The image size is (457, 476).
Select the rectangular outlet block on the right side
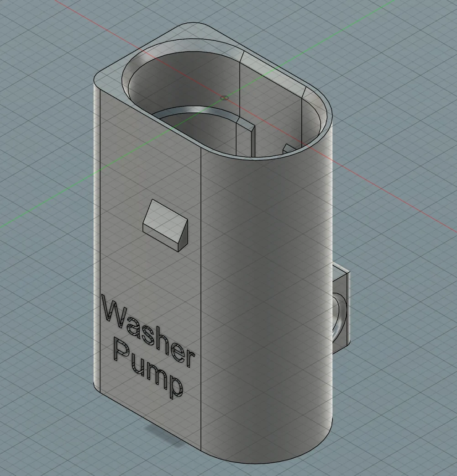(341, 308)
